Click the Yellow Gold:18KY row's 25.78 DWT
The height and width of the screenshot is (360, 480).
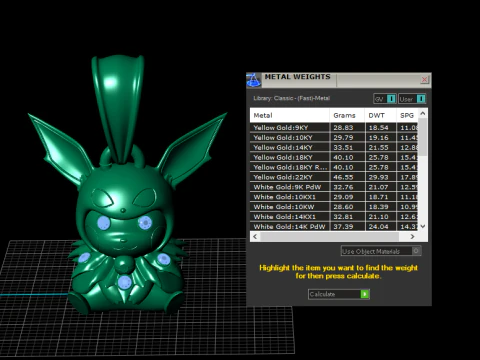click(380, 157)
